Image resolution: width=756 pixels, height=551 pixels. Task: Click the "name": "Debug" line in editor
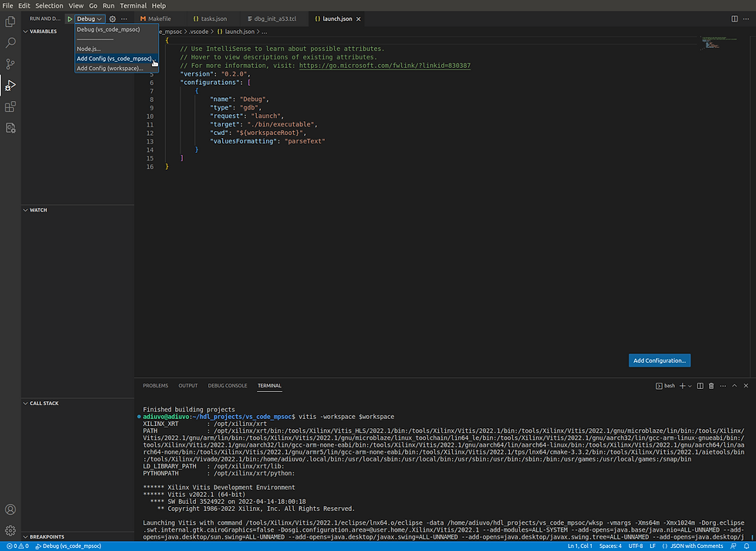click(240, 100)
